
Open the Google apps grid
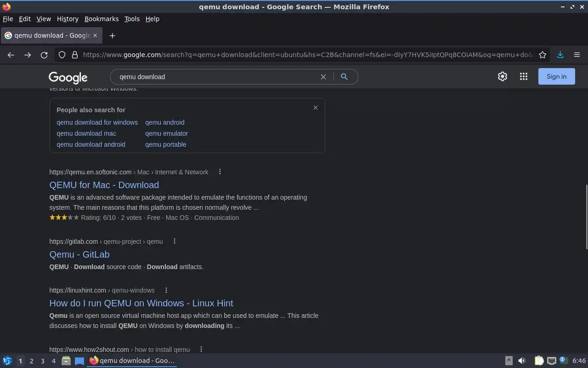pos(524,77)
